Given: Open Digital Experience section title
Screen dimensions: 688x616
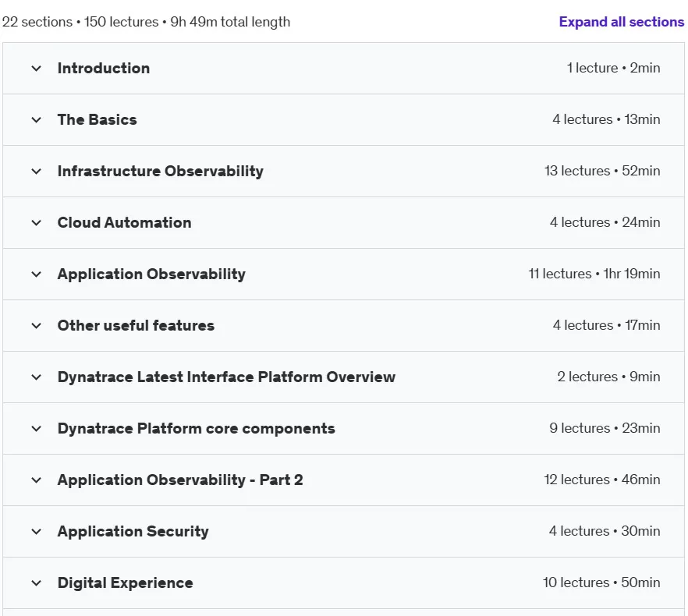Looking at the screenshot, I should [x=125, y=583].
